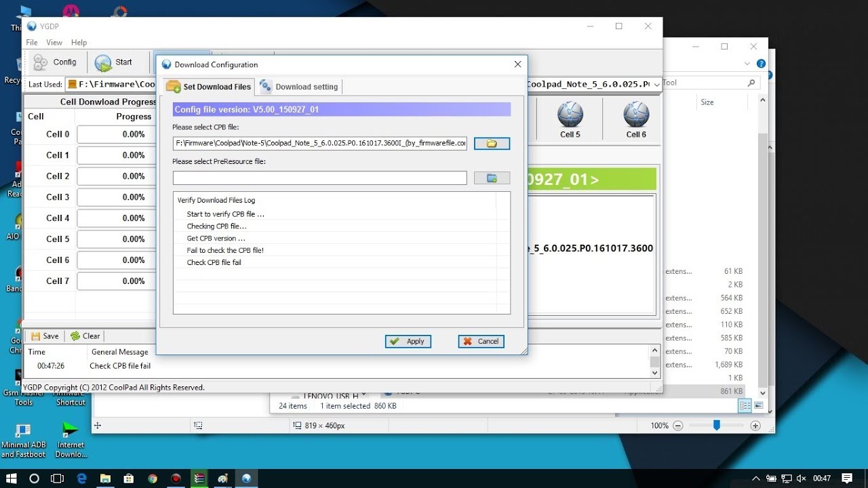The width and height of the screenshot is (868, 488).
Task: Select the Cell 6 globe icon
Action: pyautogui.click(x=636, y=119)
